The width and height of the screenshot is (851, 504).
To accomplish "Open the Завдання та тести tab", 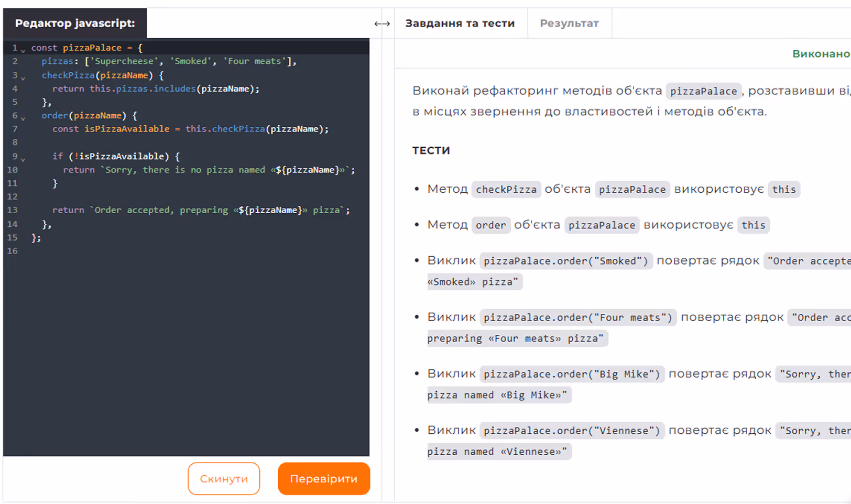I will [460, 24].
